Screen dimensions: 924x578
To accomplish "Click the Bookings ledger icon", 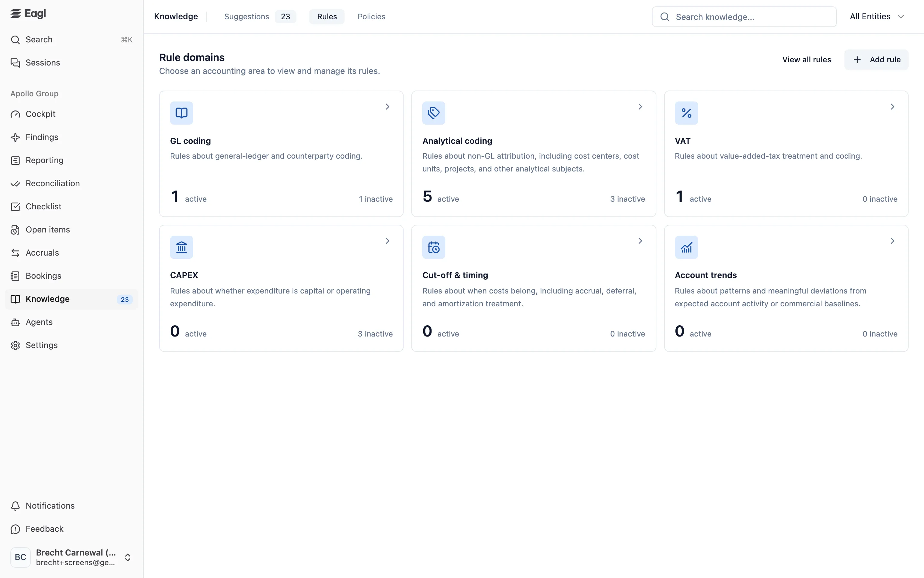I will click(15, 276).
